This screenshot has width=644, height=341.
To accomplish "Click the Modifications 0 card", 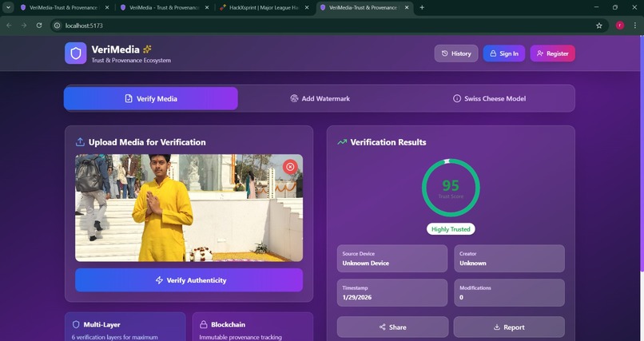I will click(x=509, y=292).
